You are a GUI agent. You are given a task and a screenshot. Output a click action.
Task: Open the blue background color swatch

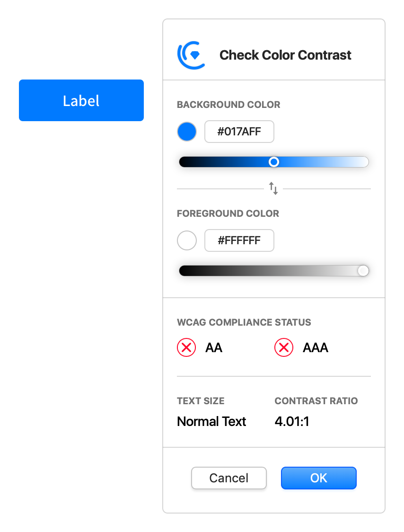coord(187,132)
